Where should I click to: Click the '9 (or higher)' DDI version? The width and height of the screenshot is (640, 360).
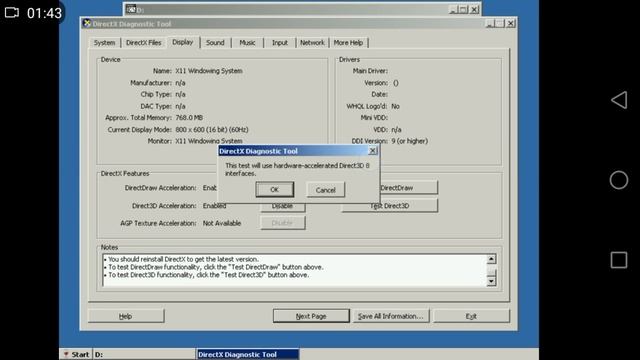[x=409, y=141]
